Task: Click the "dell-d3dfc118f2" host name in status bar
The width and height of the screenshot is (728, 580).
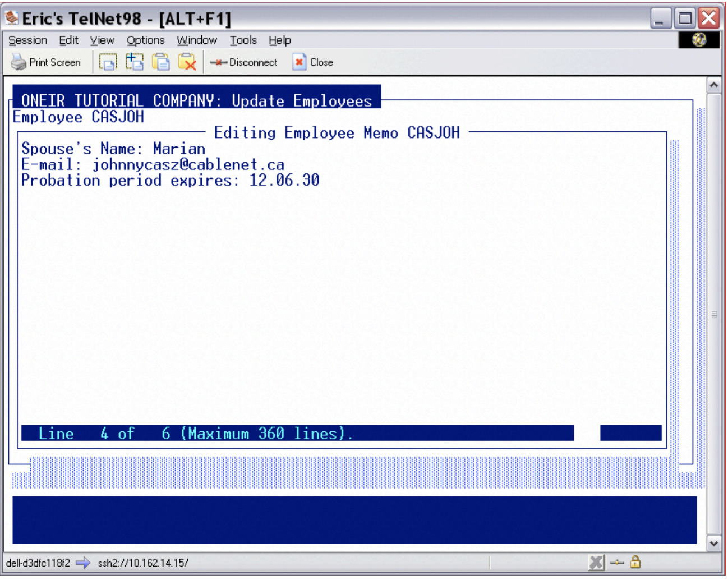Action: (x=38, y=563)
